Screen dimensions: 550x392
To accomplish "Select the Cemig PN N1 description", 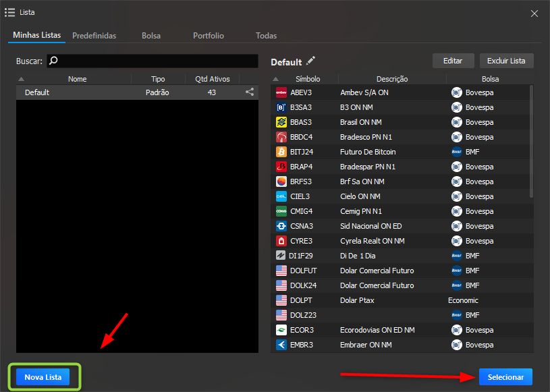I will click(361, 211).
